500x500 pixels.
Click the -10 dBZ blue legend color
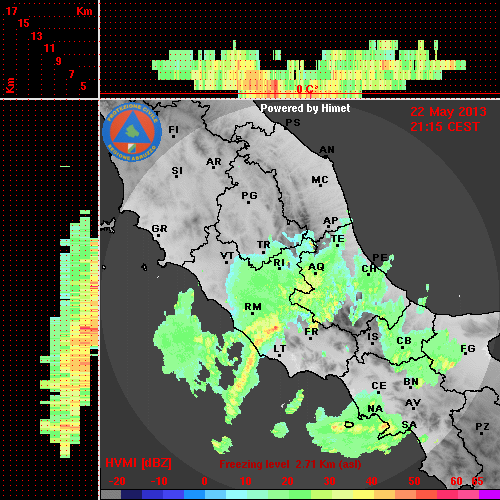tap(153, 495)
